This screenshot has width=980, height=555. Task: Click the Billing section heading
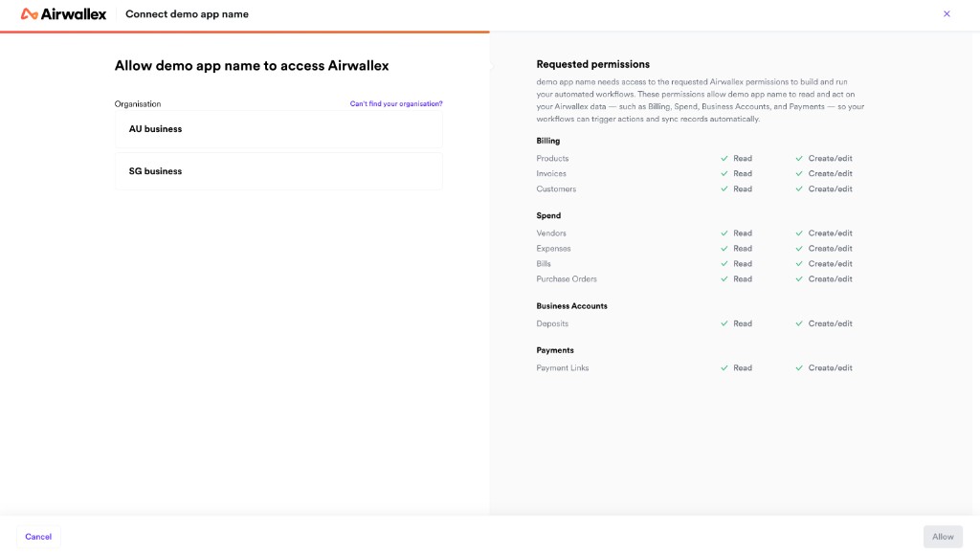click(547, 142)
